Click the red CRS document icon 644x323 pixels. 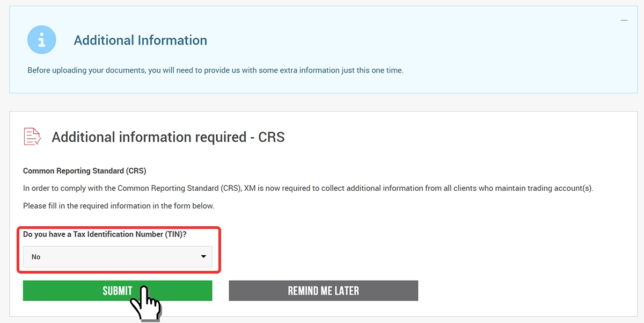[x=32, y=137]
